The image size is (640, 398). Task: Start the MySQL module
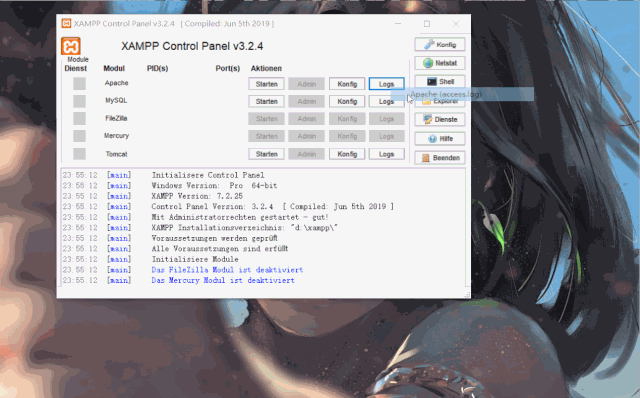point(266,101)
